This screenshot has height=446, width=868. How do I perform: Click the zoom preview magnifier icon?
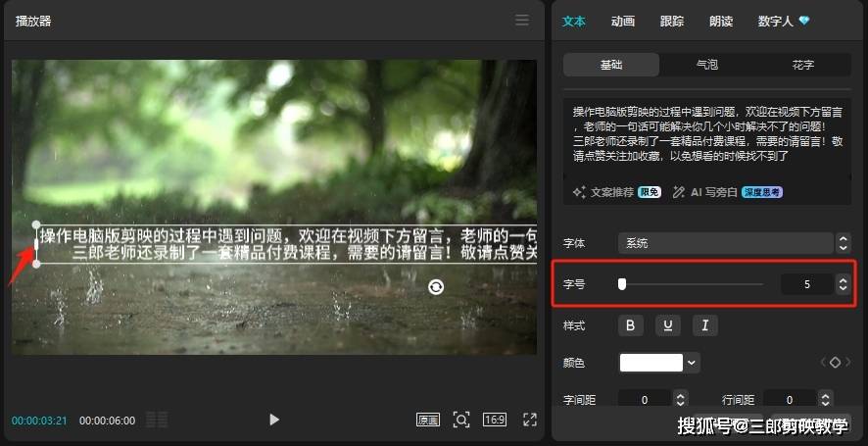[461, 420]
